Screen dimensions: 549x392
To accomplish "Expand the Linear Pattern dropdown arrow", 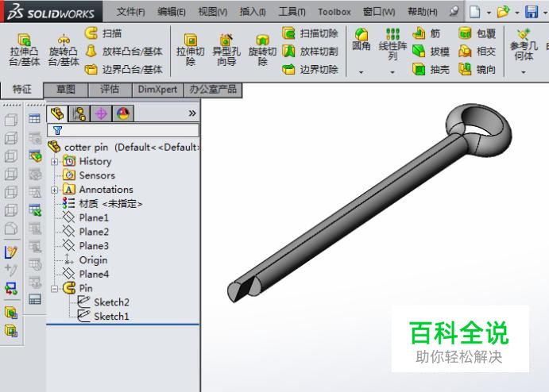I will (392, 72).
